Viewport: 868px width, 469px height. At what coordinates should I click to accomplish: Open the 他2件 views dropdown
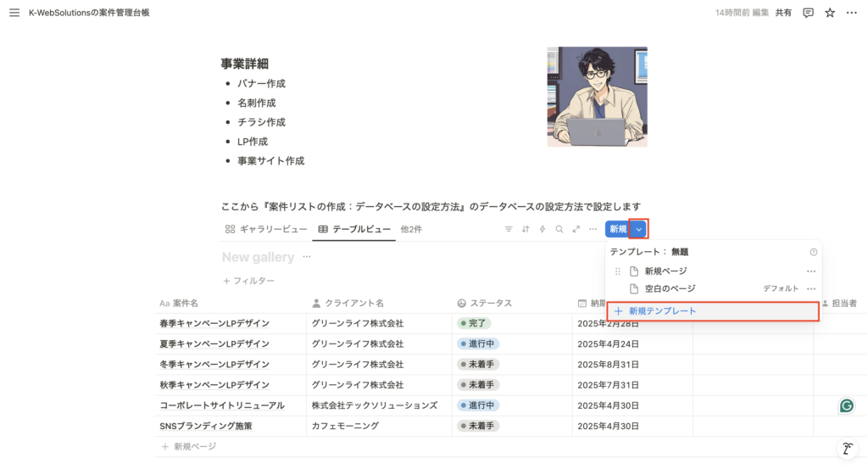[x=411, y=229]
